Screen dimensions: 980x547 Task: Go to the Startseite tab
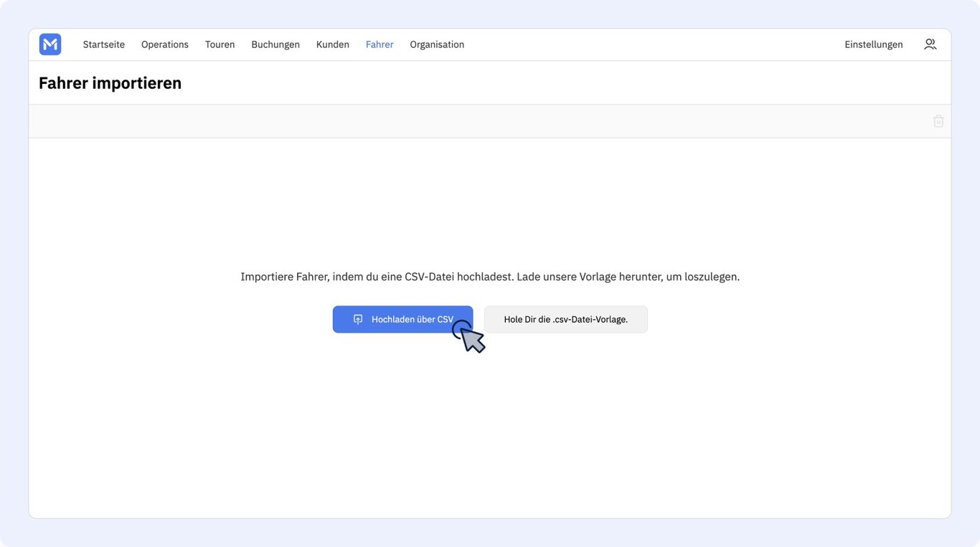104,44
